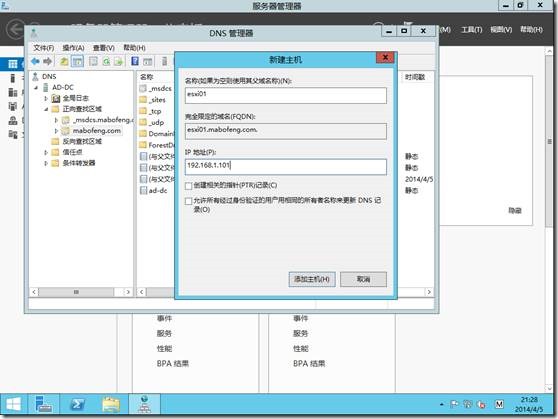The width and height of the screenshot is (558, 419).
Task: Click the green Refresh toolbar icon
Action: [106, 62]
